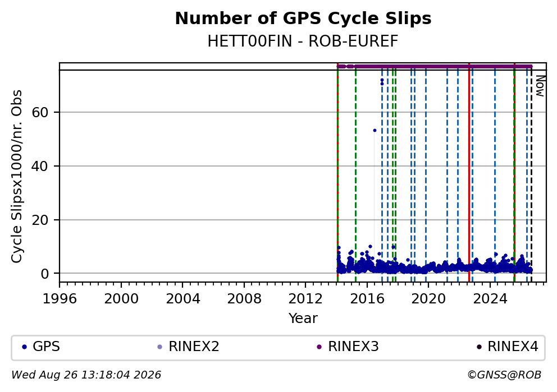Click the y-axis tick label 20
The image size is (557, 392).
click(40, 220)
